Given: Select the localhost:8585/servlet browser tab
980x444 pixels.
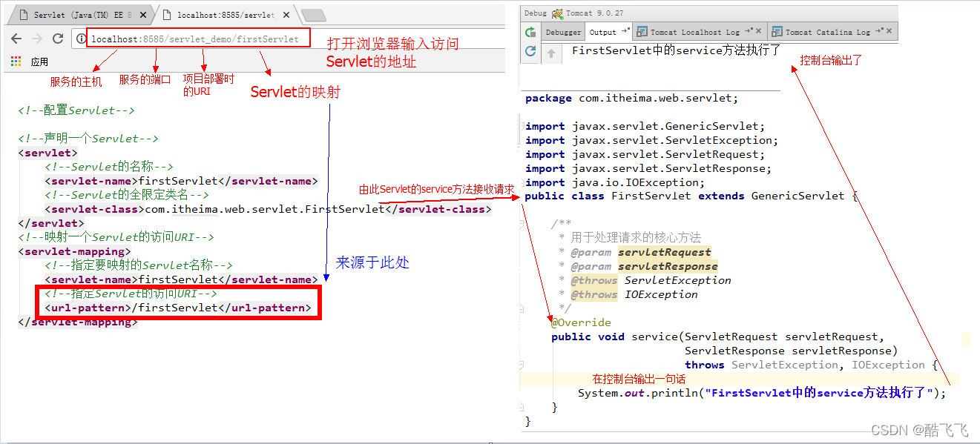Looking at the screenshot, I should 225,15.
